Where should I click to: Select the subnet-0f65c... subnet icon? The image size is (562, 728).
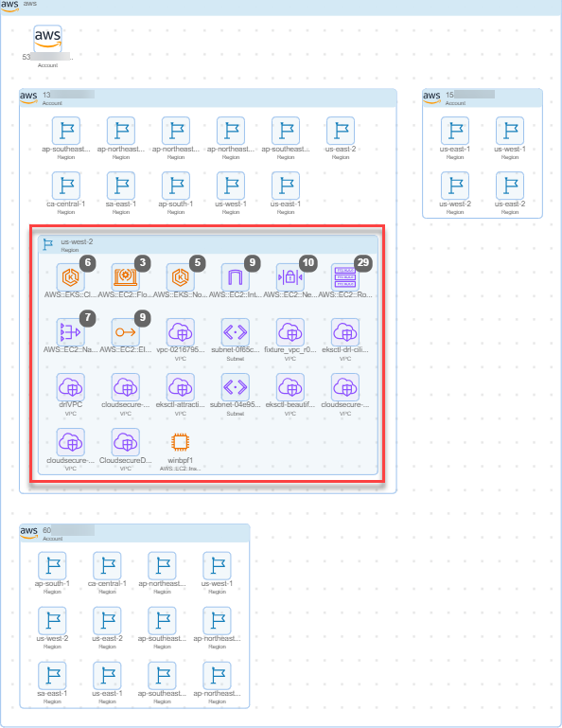236,332
